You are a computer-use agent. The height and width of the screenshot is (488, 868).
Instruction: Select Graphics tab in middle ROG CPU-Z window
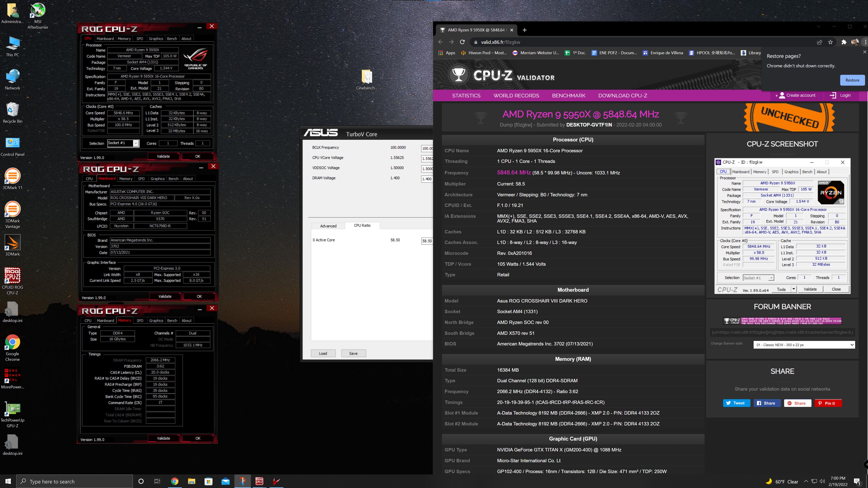click(x=157, y=179)
